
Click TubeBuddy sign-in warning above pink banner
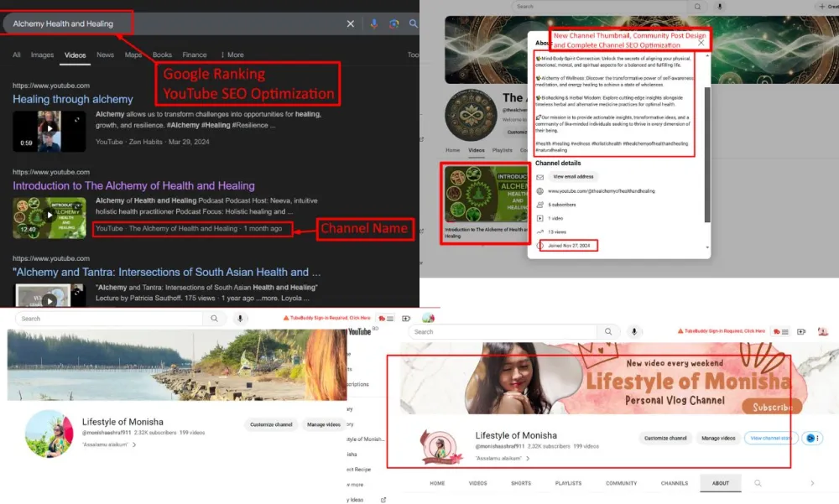point(722,331)
